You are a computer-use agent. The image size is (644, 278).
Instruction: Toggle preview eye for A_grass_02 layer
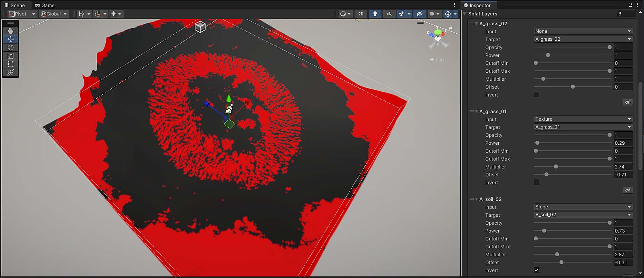click(627, 102)
